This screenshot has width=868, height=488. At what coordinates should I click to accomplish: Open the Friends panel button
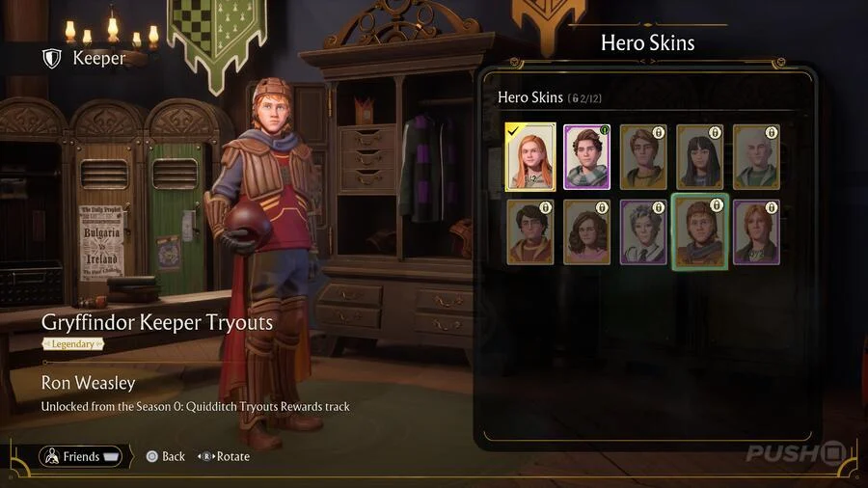click(x=81, y=456)
